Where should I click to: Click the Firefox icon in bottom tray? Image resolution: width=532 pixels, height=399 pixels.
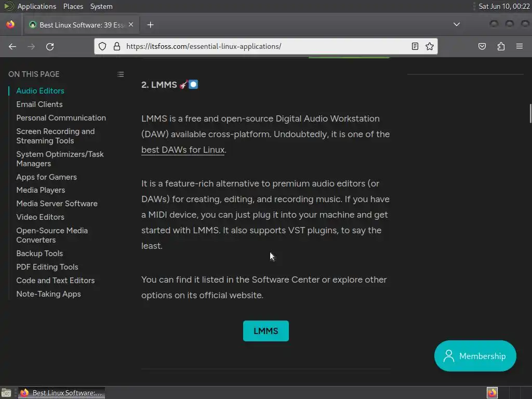[492, 393]
